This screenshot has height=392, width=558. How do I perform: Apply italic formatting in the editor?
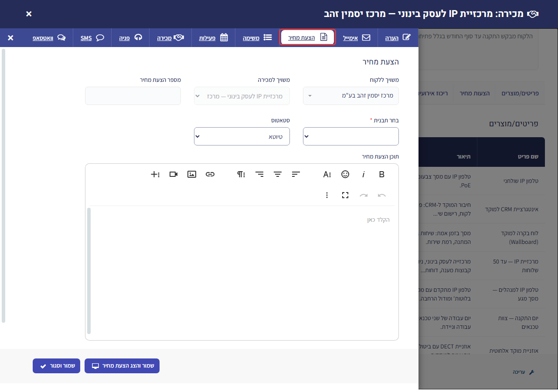[363, 174]
